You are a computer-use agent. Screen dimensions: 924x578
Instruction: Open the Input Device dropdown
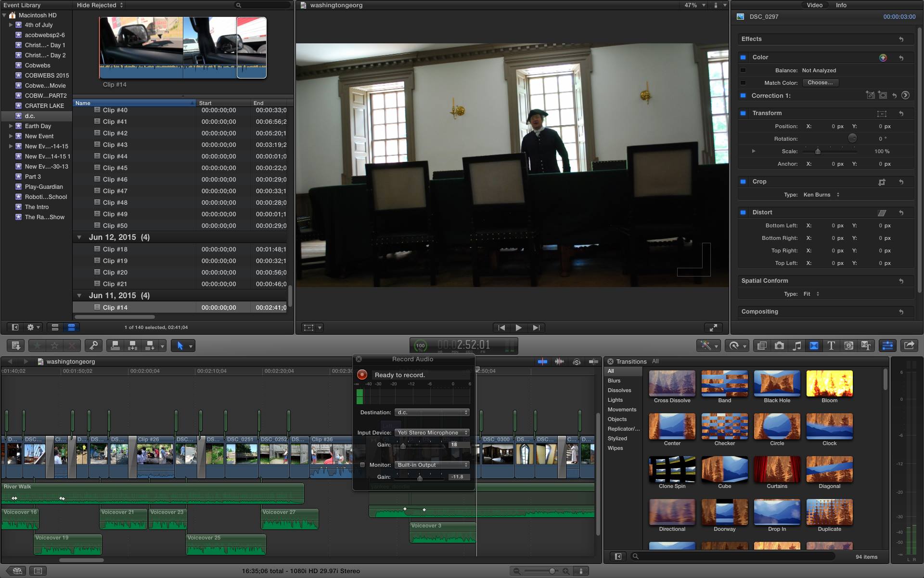coord(432,433)
